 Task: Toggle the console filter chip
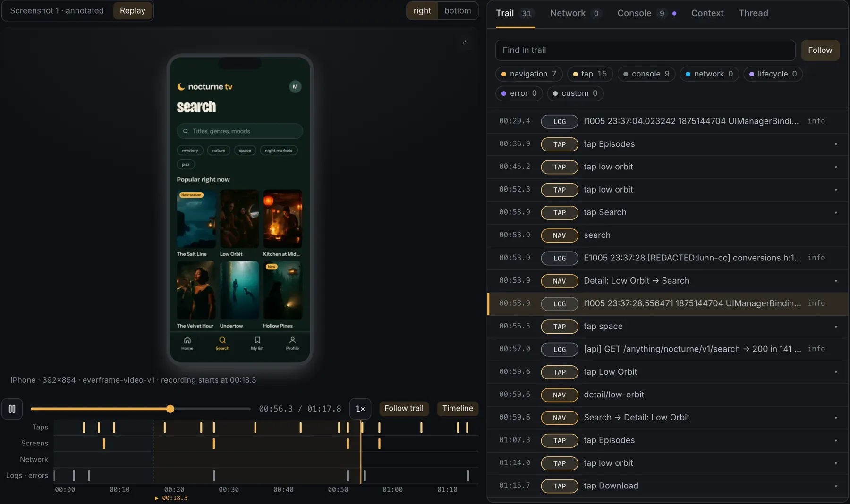(x=646, y=74)
